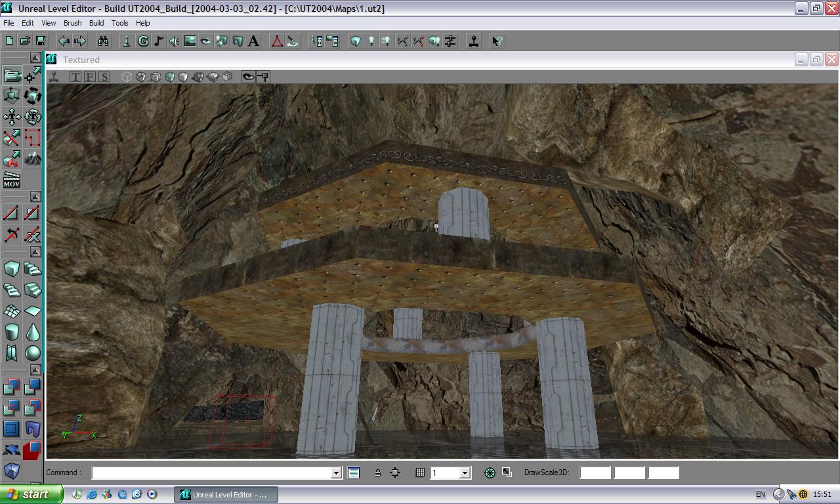
Task: Click the Windows start button
Action: pos(31,494)
